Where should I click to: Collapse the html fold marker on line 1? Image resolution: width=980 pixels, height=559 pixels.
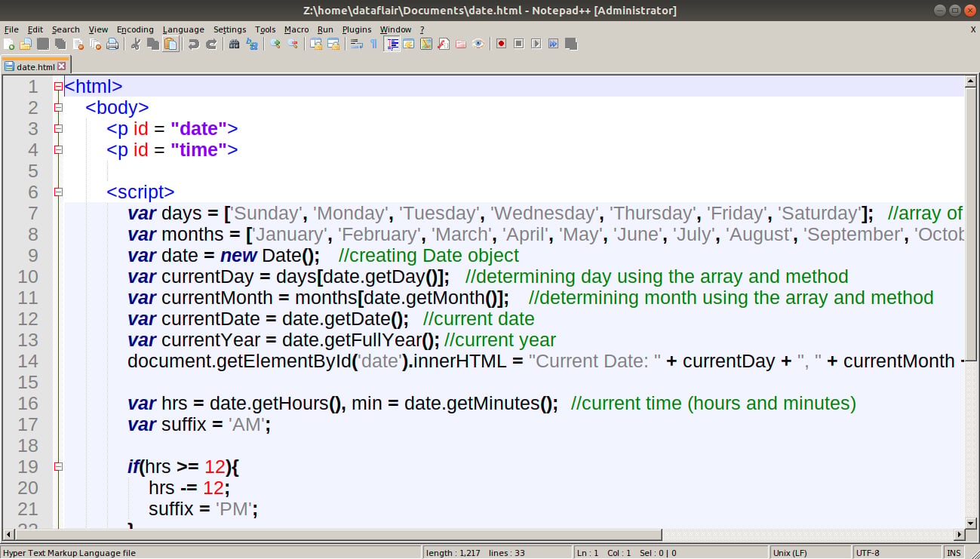coord(58,87)
